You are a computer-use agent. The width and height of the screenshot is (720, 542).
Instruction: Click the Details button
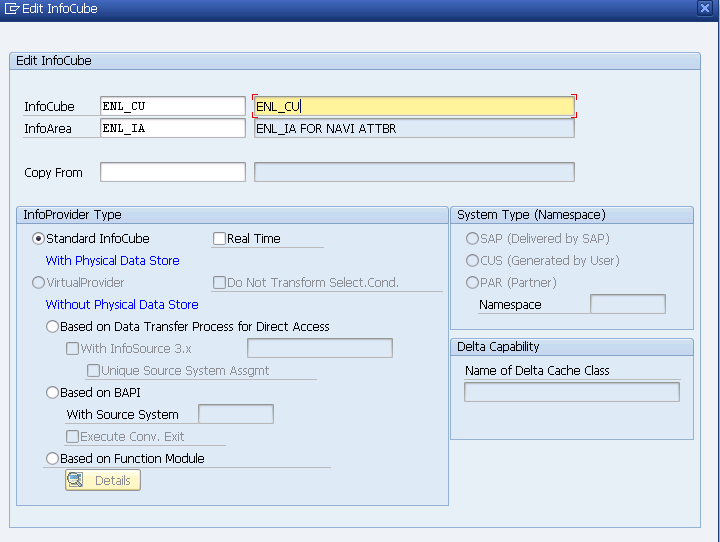click(x=103, y=480)
